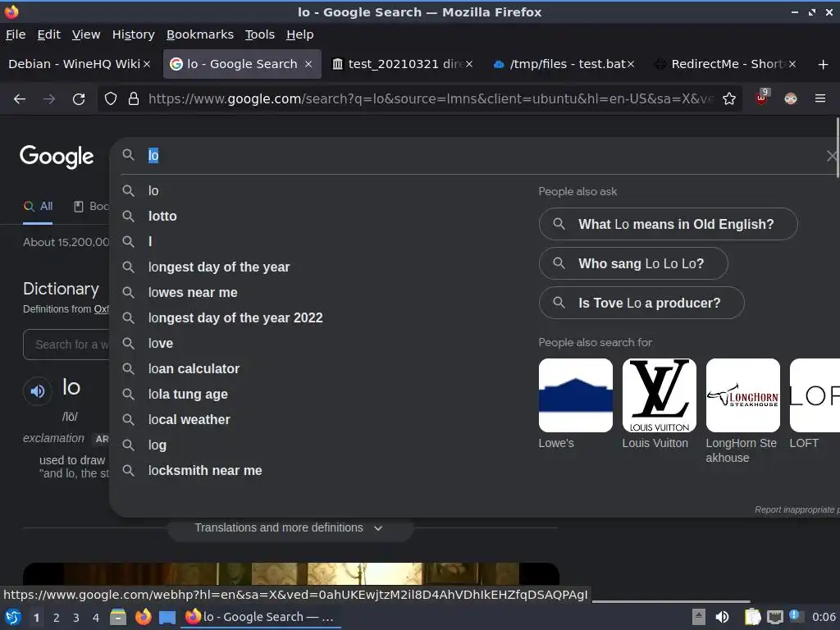Close the test_20210321 tab
Screen dimensions: 840x630
point(469,64)
